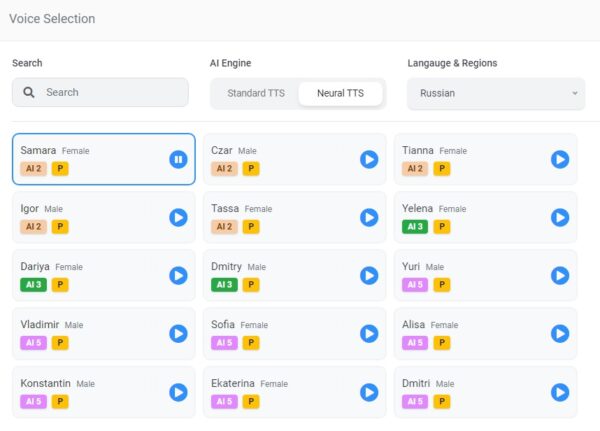Open the Language & Regions dropdown
Image resolution: width=600 pixels, height=431 pixels.
pyautogui.click(x=495, y=93)
